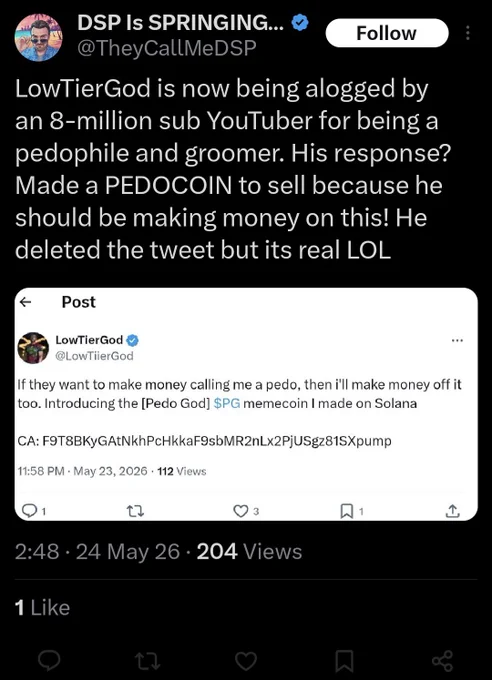
Task: Open DSP's profile avatar picture
Action: pos(39,37)
